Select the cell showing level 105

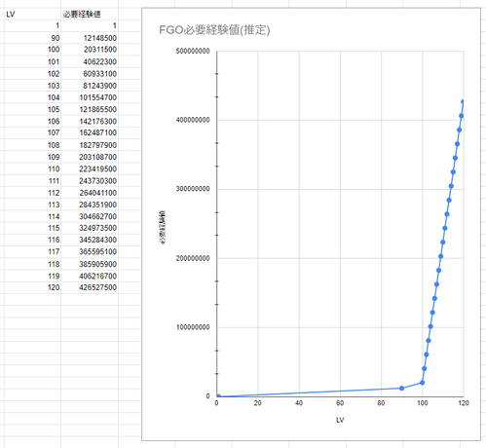point(32,109)
